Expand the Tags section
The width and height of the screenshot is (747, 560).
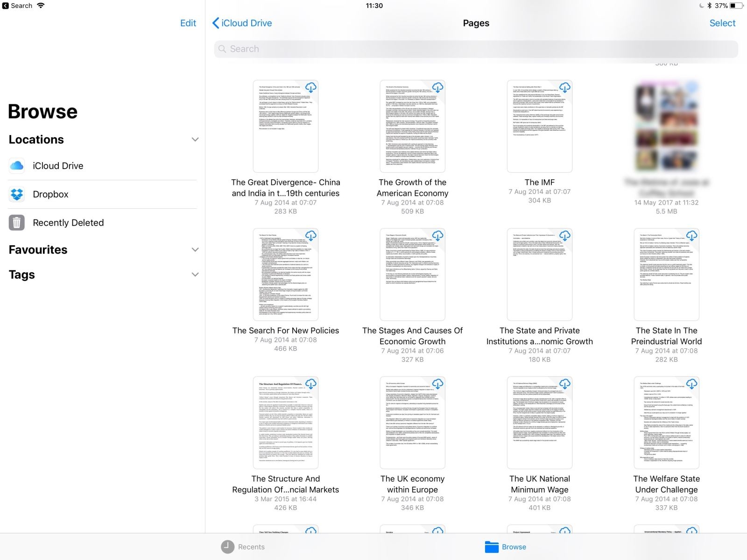point(195,275)
